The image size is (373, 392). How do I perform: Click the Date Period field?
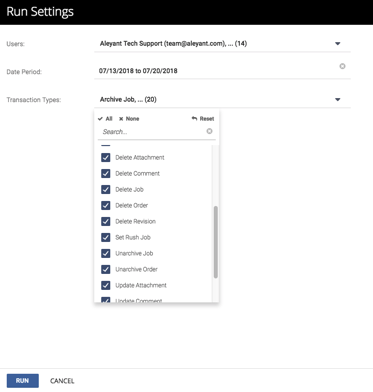click(x=222, y=71)
